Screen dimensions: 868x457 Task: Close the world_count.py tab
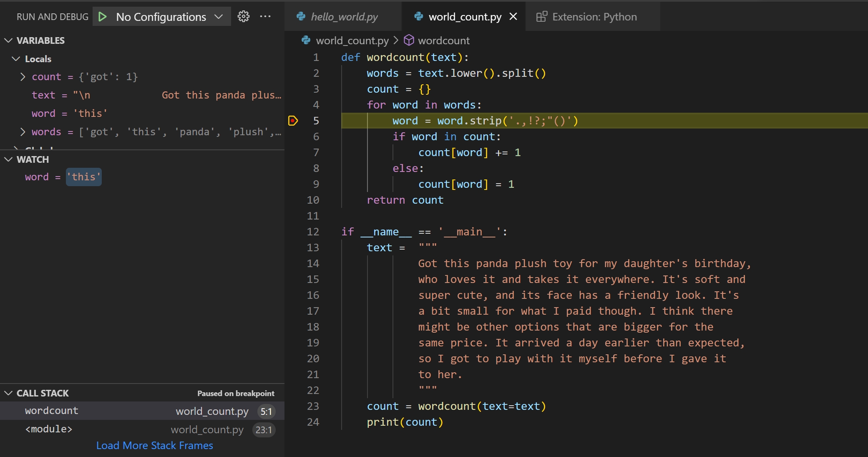point(513,17)
